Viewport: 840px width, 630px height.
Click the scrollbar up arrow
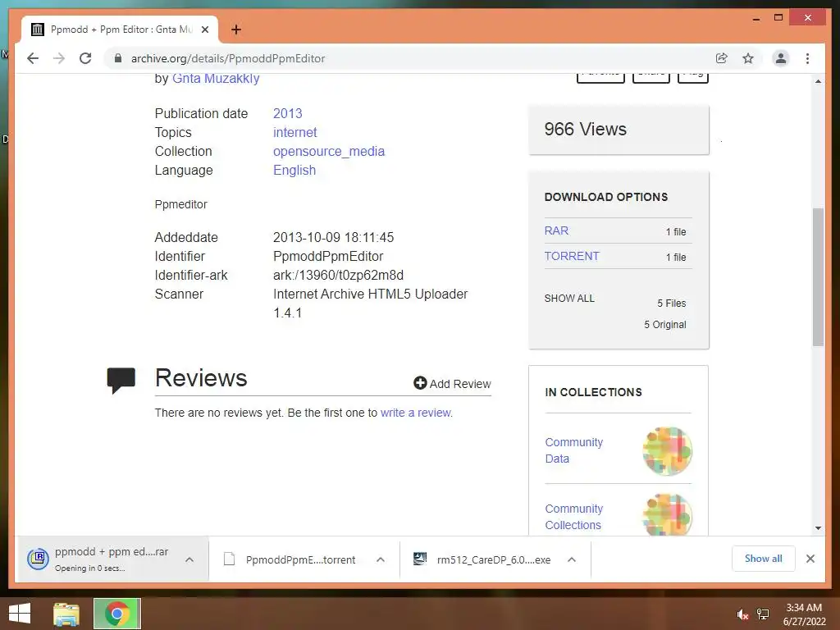(x=818, y=81)
